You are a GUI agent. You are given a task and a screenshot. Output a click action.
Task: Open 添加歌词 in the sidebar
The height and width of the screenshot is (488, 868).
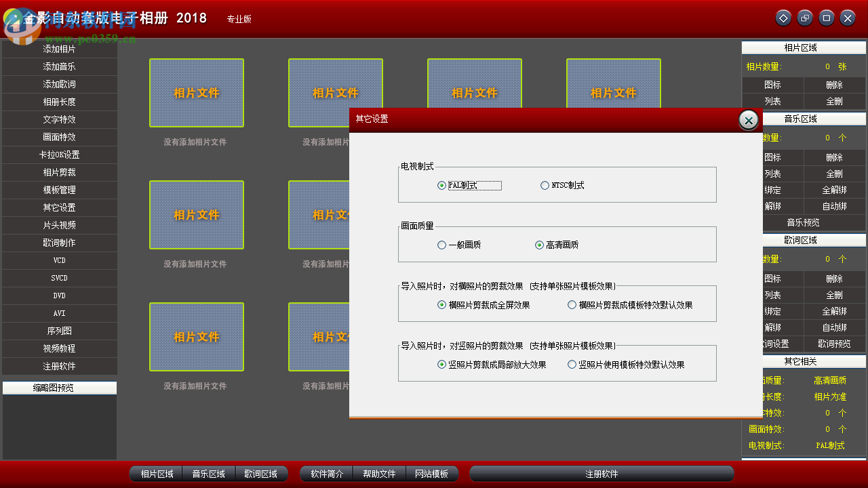[59, 84]
